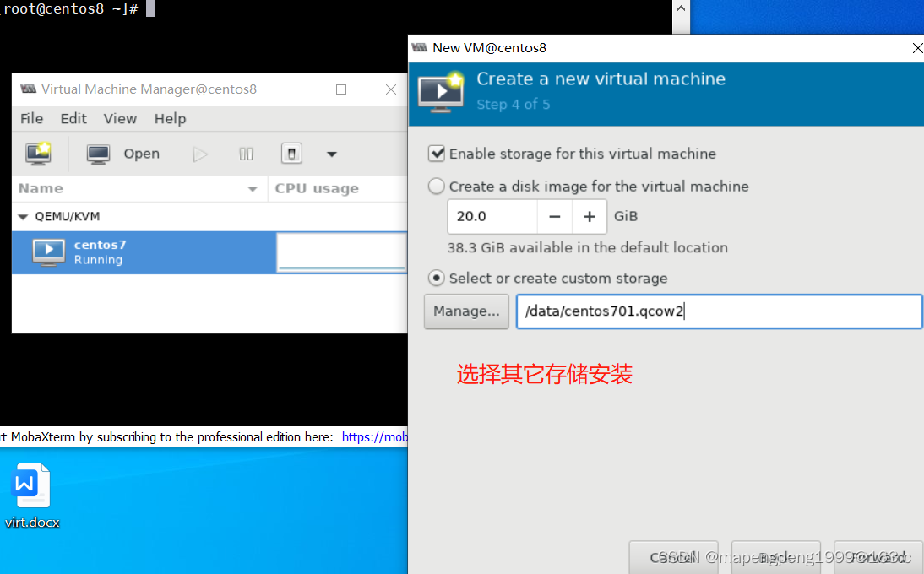Select the QEMU/KVM connection row
Screen dimensions: 924x574
pyautogui.click(x=209, y=217)
